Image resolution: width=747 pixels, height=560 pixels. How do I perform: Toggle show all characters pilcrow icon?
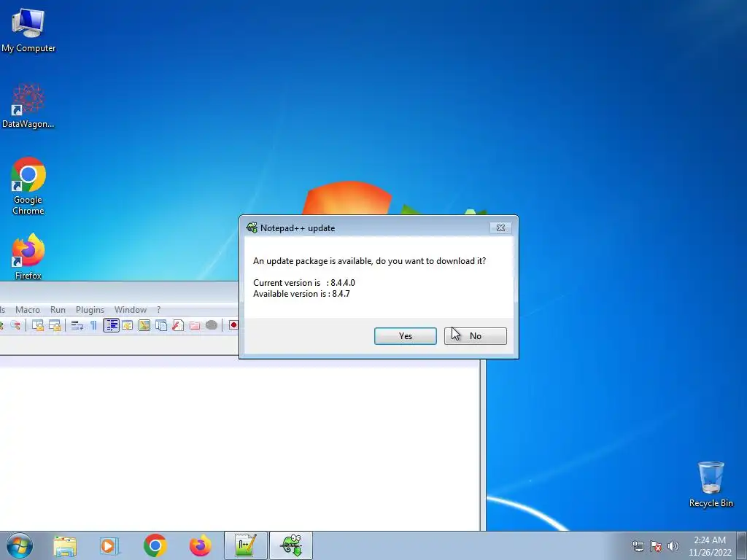click(93, 325)
